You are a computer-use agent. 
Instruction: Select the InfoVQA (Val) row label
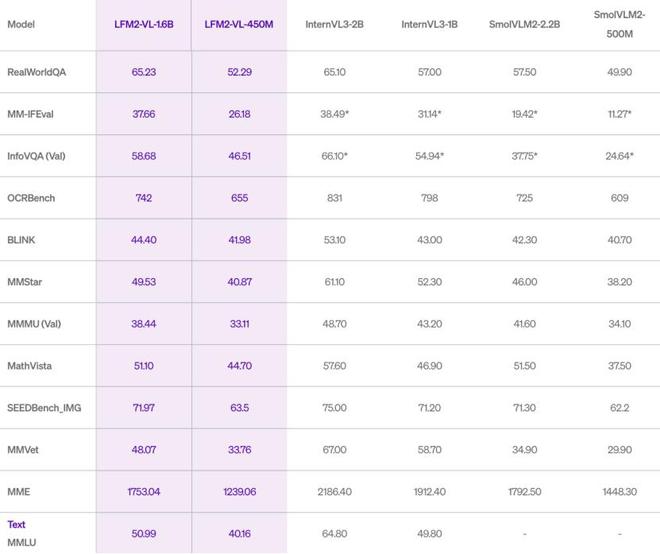36,156
